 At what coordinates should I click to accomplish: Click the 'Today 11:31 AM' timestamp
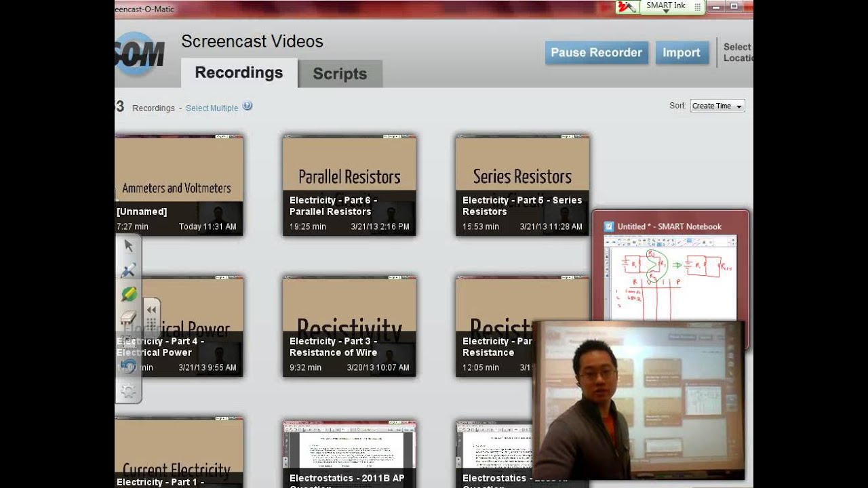click(208, 227)
